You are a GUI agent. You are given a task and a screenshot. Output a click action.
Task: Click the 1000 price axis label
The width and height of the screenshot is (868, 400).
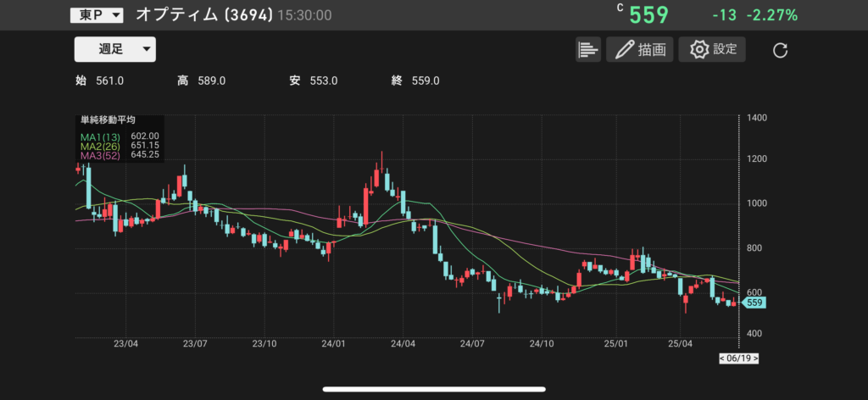click(x=755, y=203)
